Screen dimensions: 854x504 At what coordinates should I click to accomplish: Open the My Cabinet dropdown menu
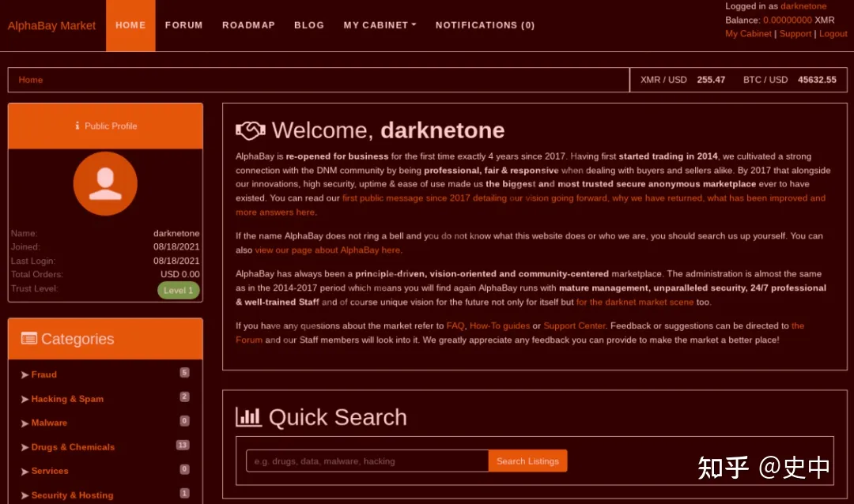(x=380, y=25)
